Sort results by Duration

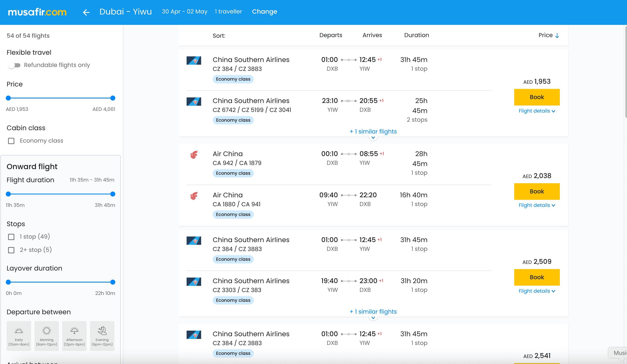416,35
